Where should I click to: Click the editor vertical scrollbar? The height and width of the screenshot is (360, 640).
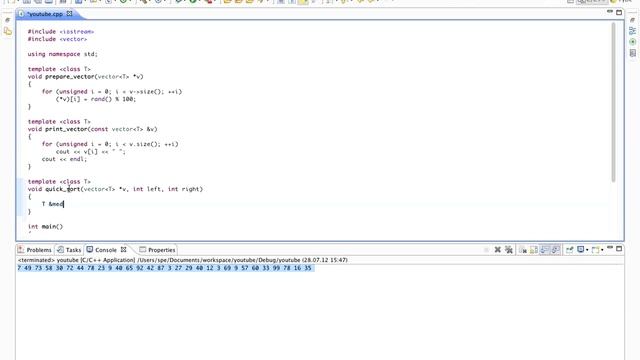coord(613,102)
